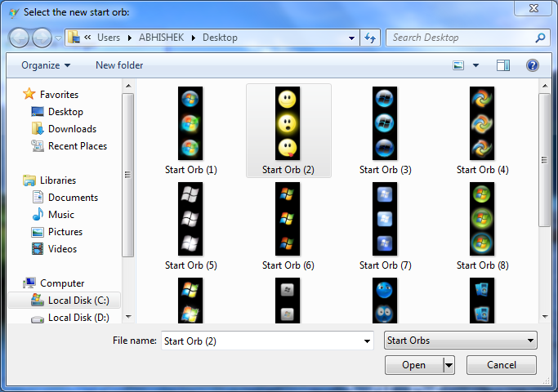Screen dimensions: 558x392
Task: Select the yellow smiley Start Orb (2) thumbnail
Action: click(x=288, y=123)
